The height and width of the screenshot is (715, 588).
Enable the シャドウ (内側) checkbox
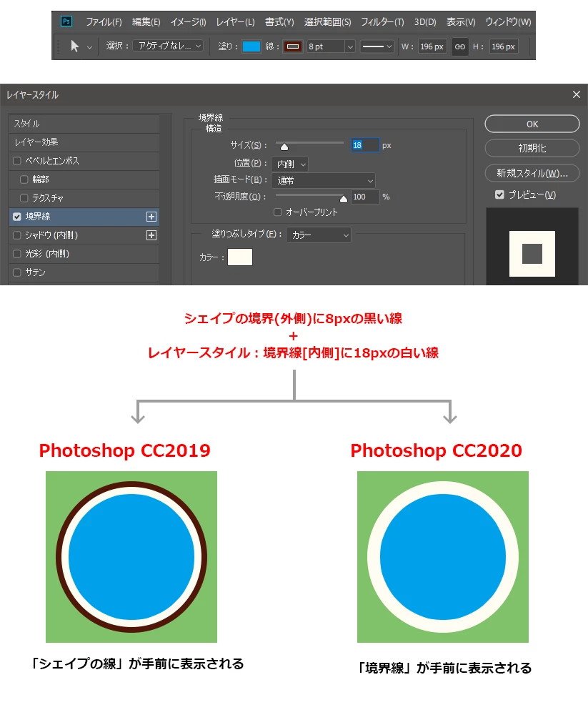(x=17, y=235)
